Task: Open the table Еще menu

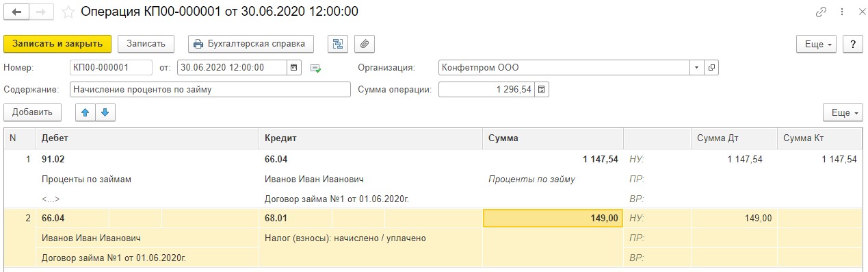Action: (x=843, y=112)
